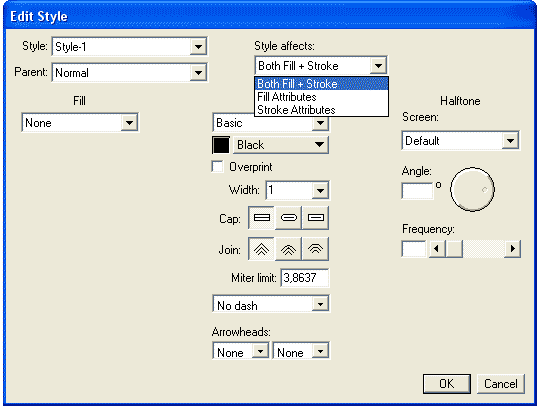539x409 pixels.
Task: Choose Fill Attributes in list
Action: pos(321,97)
